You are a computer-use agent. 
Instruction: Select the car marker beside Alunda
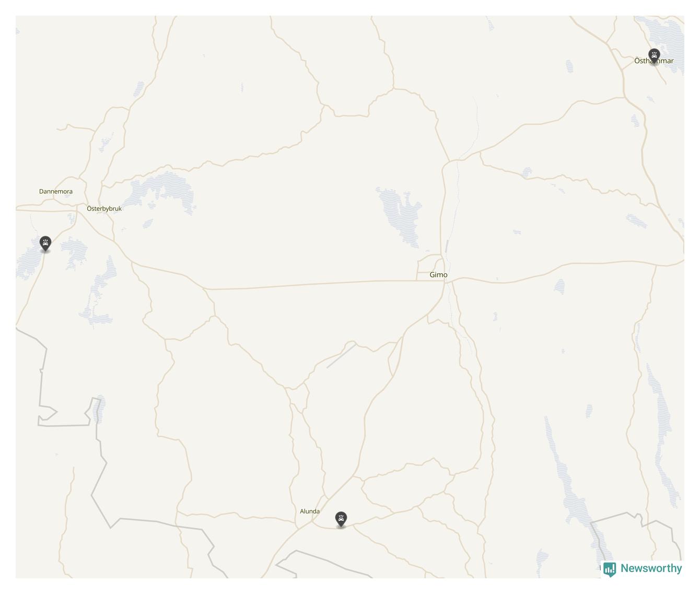pyautogui.click(x=341, y=519)
